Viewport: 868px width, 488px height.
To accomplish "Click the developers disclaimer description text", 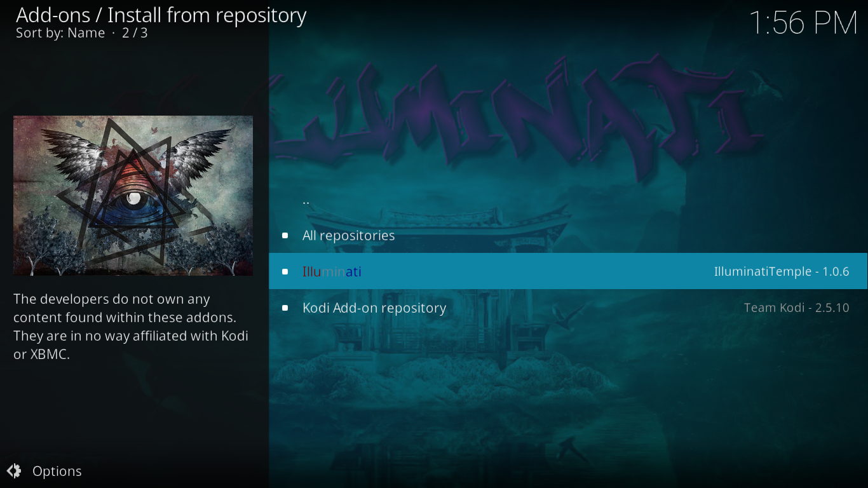I will click(x=131, y=327).
